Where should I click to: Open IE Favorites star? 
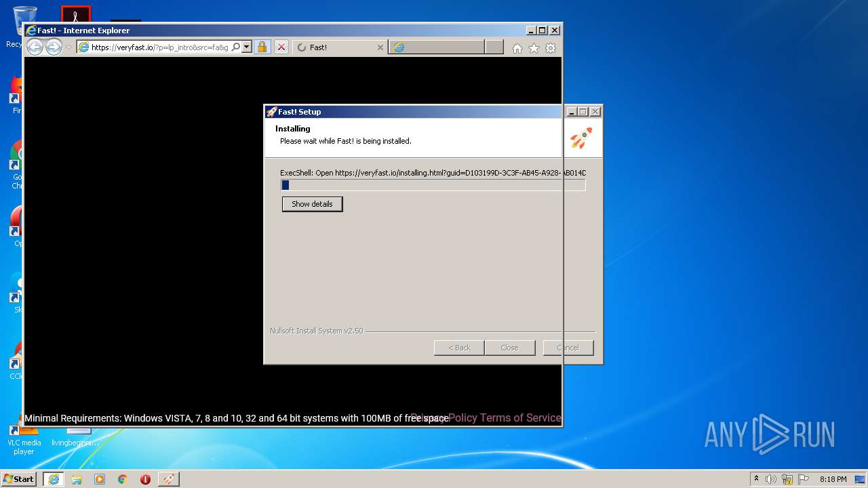click(534, 48)
